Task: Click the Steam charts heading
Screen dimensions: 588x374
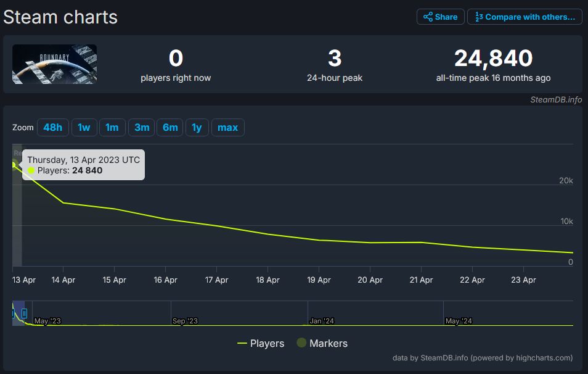Action: coord(60,17)
